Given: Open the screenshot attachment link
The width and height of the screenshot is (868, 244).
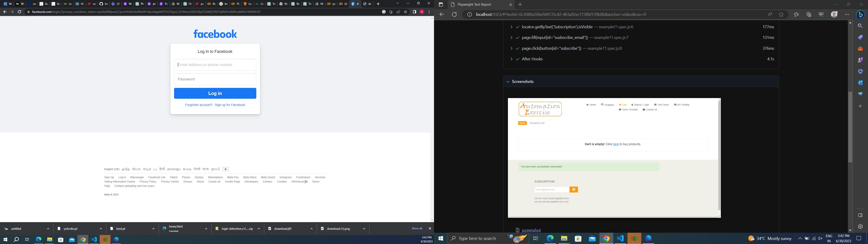Looking at the screenshot, I should click(x=531, y=230).
